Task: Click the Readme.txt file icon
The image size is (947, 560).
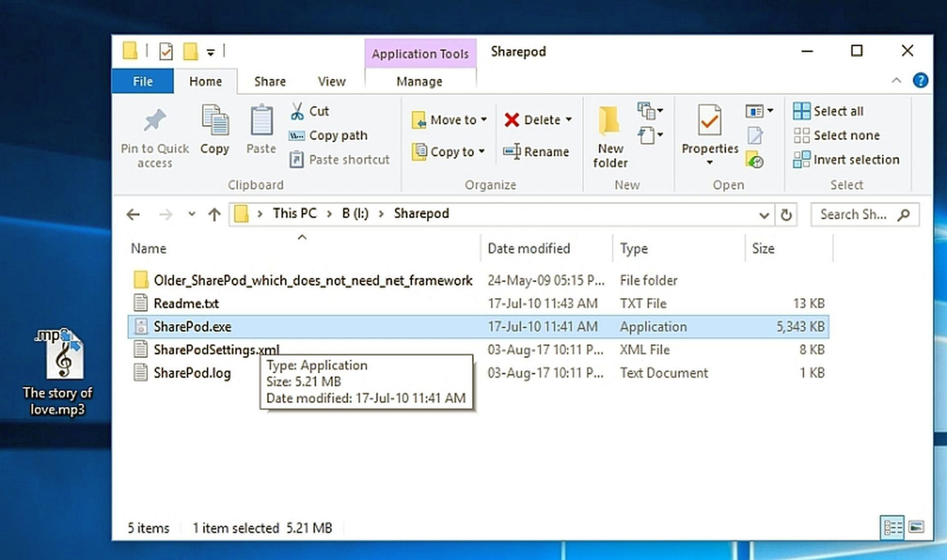Action: pos(141,303)
